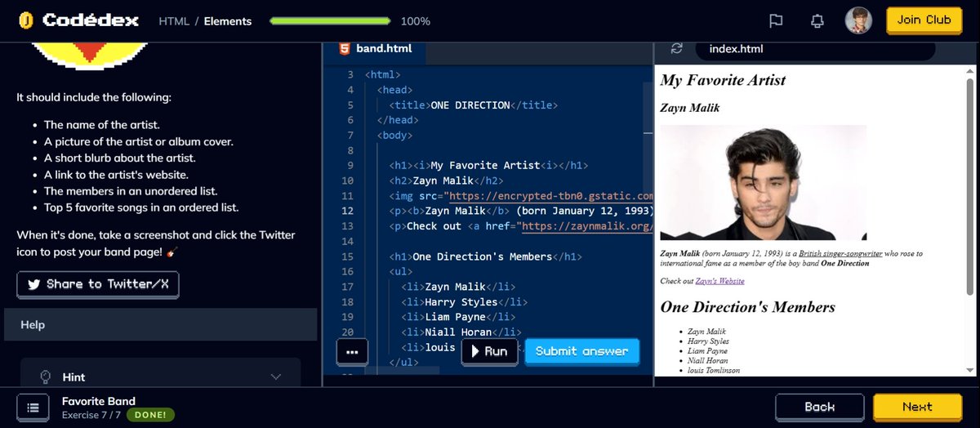The image size is (980, 428).
Task: Go Back to previous exercise
Action: point(819,407)
